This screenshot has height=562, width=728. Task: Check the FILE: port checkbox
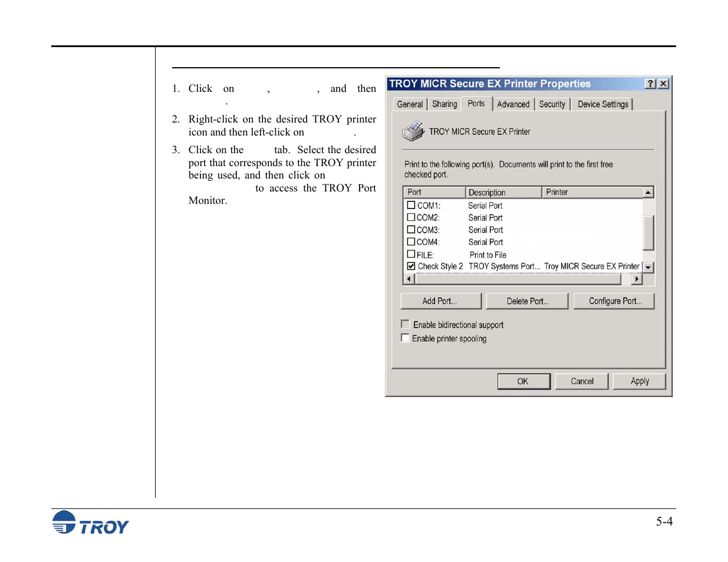coord(411,254)
